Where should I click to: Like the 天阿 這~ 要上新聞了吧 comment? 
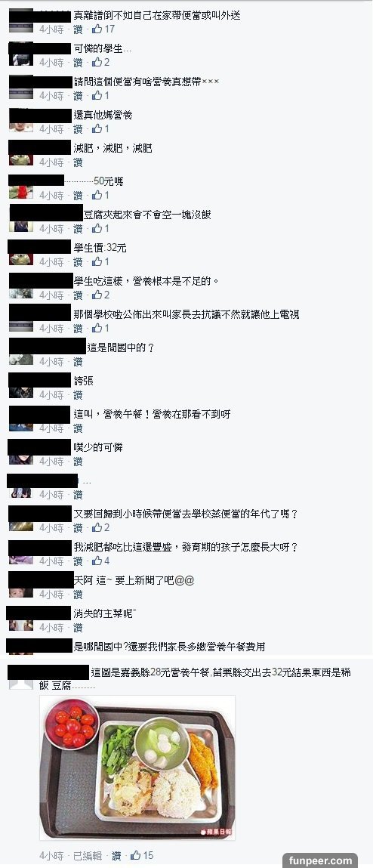[x=78, y=594]
